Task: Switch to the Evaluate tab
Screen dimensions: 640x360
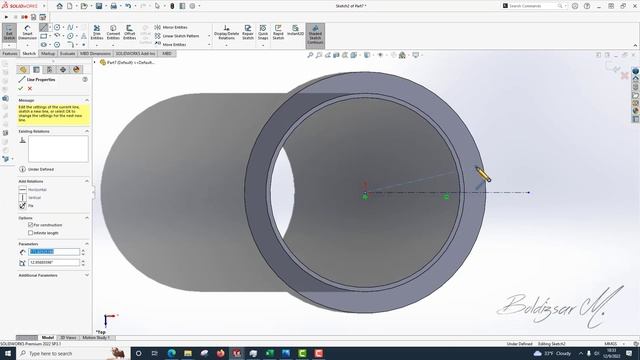Action: pos(67,53)
